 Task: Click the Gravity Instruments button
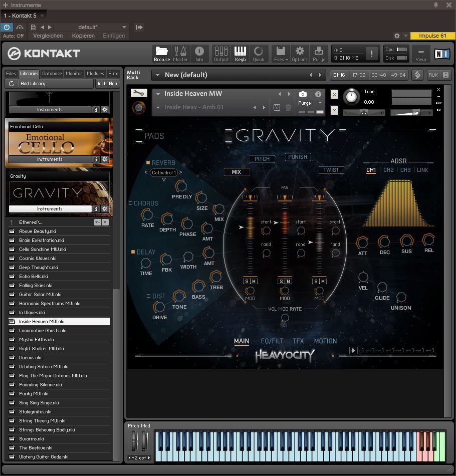point(50,209)
